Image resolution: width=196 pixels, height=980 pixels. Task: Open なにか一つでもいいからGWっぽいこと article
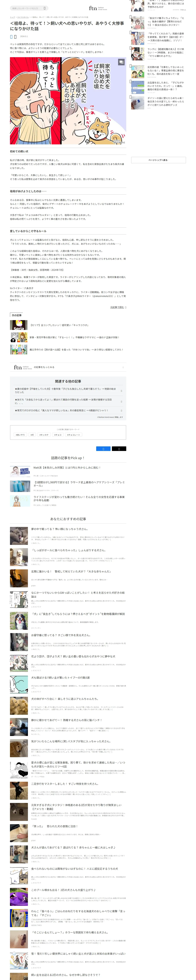[x=78, y=595]
